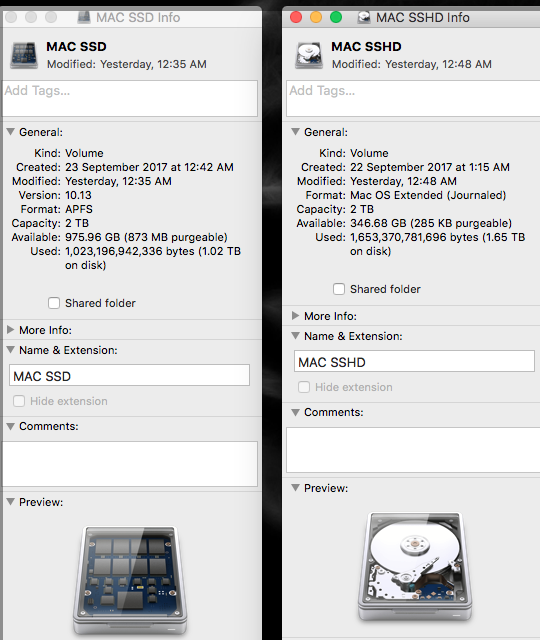
Task: Select the 1,653,370,781,696 bytes used value
Action: (x=438, y=244)
